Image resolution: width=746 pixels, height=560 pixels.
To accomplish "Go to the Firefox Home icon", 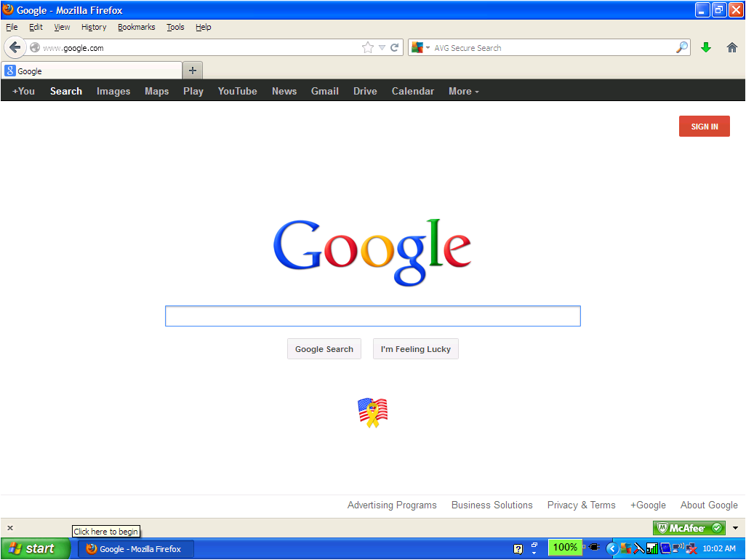I will (x=731, y=47).
